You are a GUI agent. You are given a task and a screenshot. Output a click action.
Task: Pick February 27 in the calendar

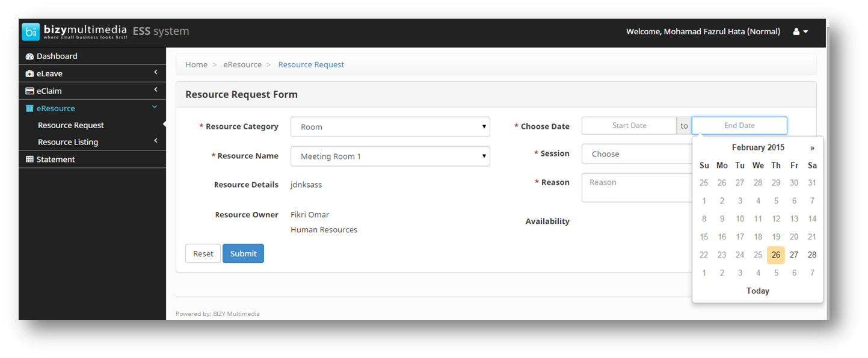pyautogui.click(x=794, y=255)
